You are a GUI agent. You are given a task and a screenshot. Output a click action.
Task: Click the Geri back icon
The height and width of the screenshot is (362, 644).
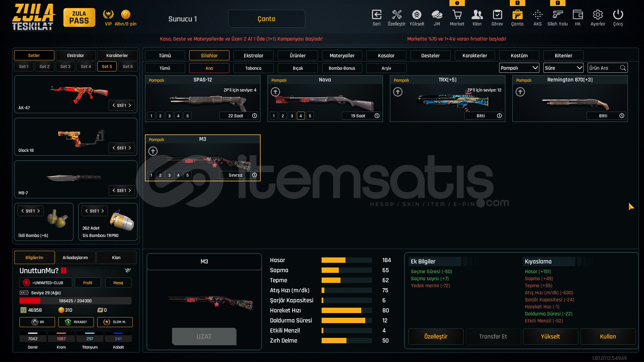376,15
